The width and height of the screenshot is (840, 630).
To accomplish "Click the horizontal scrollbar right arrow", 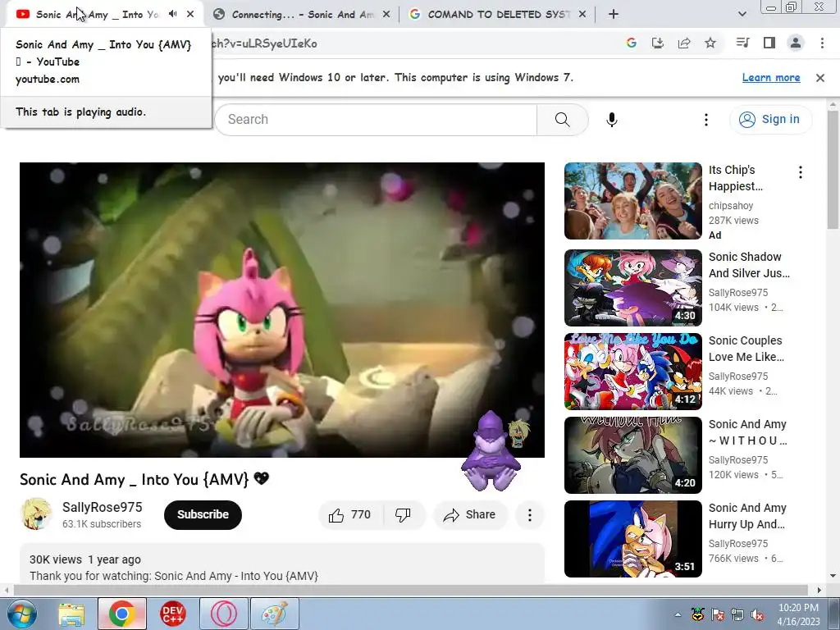I will pyautogui.click(x=819, y=590).
